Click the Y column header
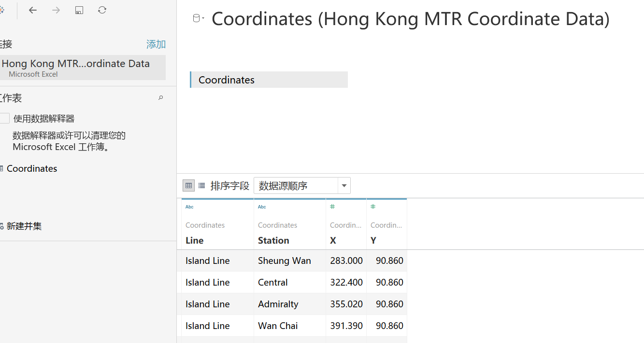 (x=373, y=240)
